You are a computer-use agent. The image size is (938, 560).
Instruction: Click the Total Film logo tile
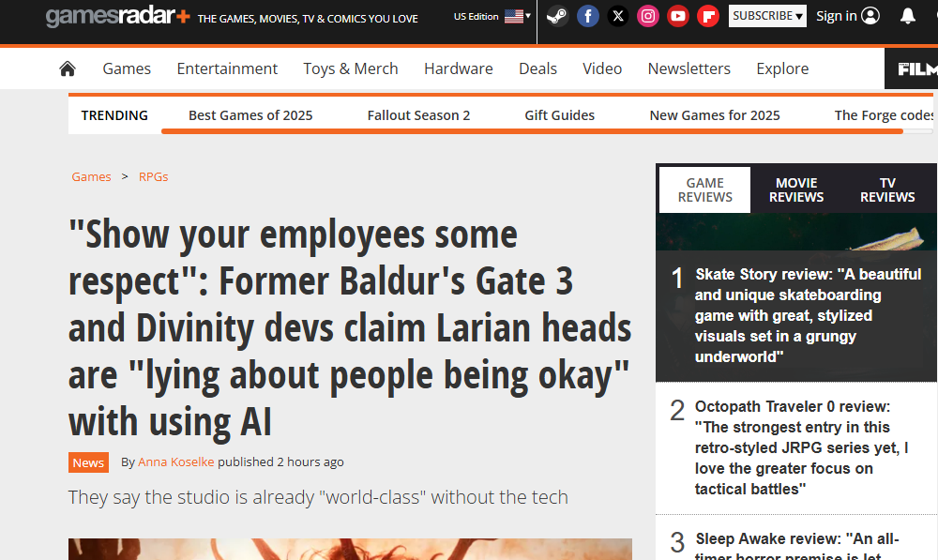click(x=911, y=68)
